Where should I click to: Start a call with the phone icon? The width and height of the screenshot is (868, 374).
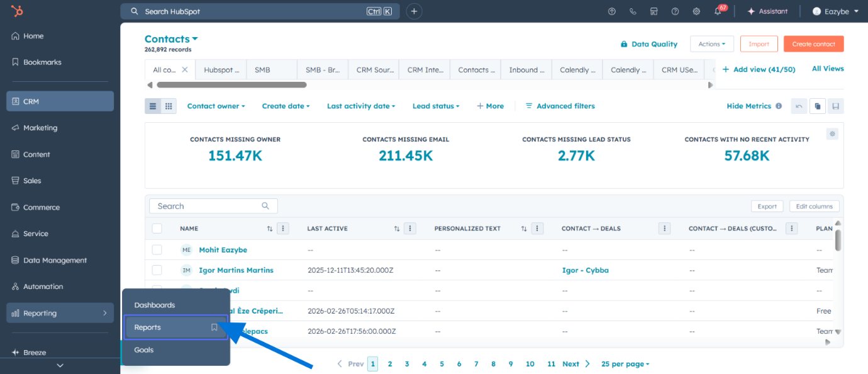(x=633, y=11)
